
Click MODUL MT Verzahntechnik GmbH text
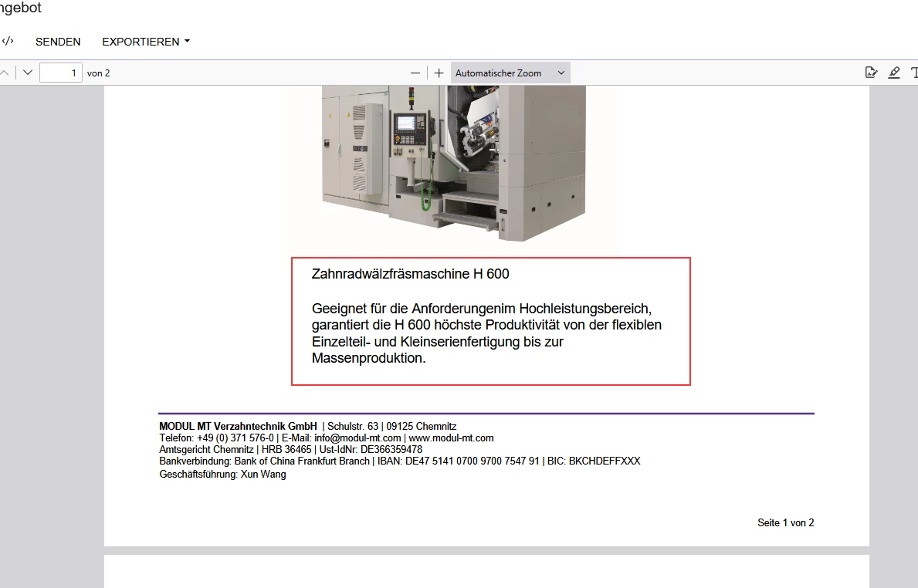tap(239, 426)
